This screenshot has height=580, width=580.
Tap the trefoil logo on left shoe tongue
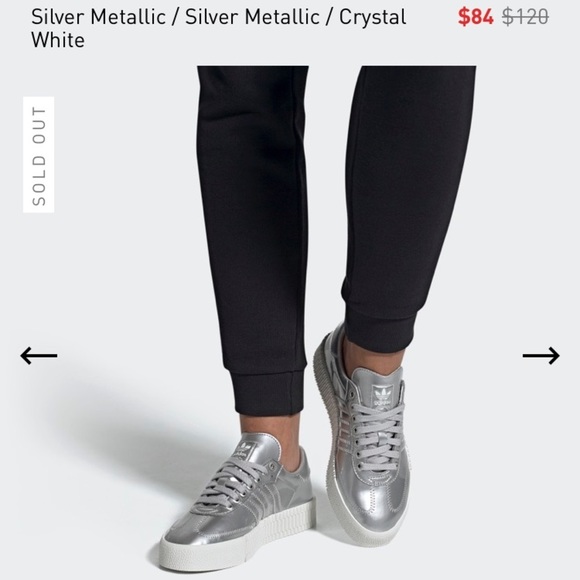point(246,450)
